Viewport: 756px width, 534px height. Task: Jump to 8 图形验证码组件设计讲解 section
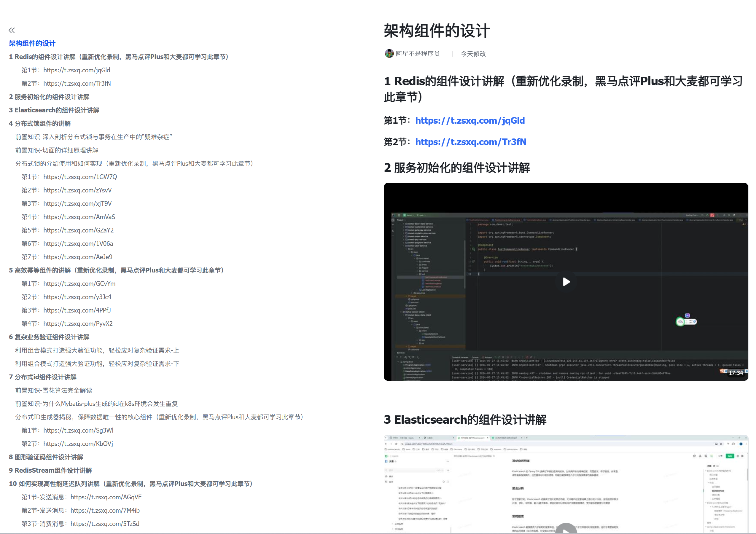point(46,457)
